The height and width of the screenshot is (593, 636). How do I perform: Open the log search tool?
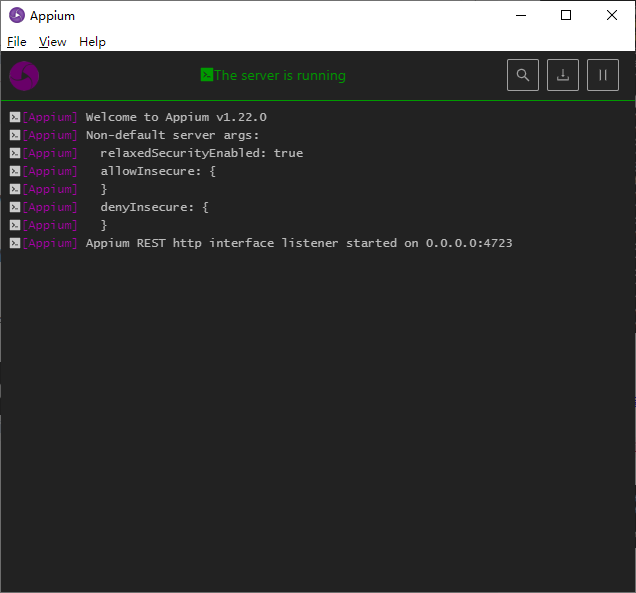pyautogui.click(x=523, y=75)
